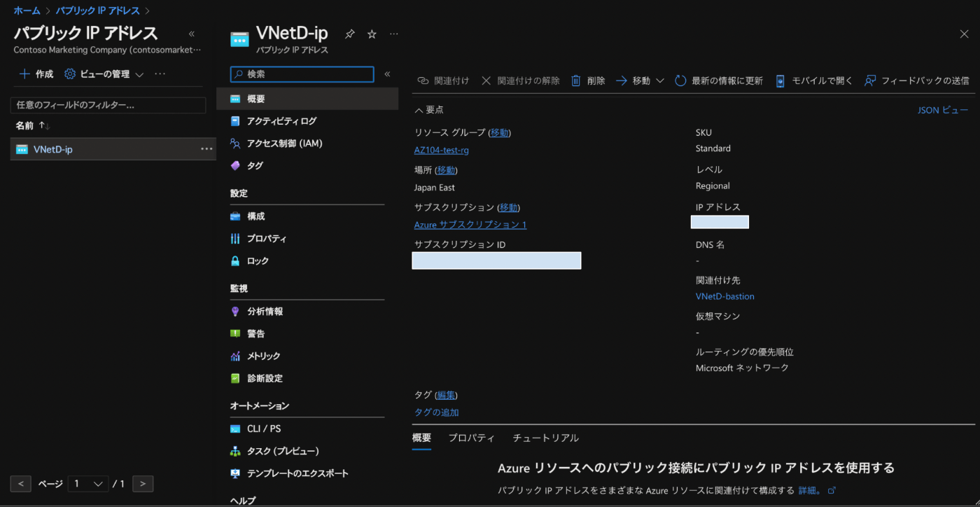The height and width of the screenshot is (507, 980).
Task: Click 移動 link next to サブスクリプション
Action: (x=508, y=207)
